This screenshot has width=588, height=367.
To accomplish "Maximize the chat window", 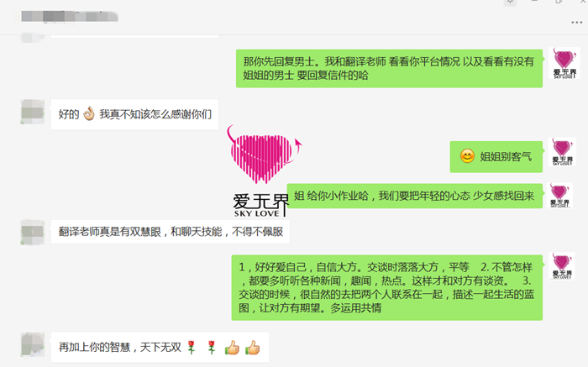I will coord(559,2).
